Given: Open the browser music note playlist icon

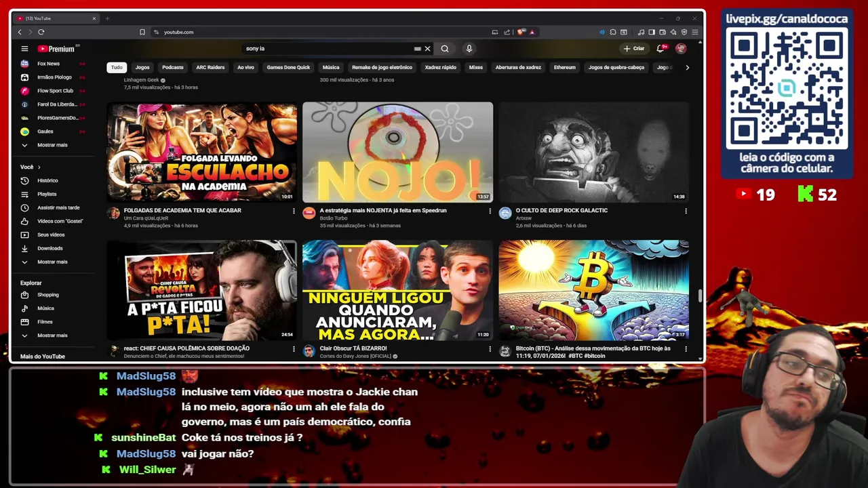Looking at the screenshot, I should (x=642, y=32).
